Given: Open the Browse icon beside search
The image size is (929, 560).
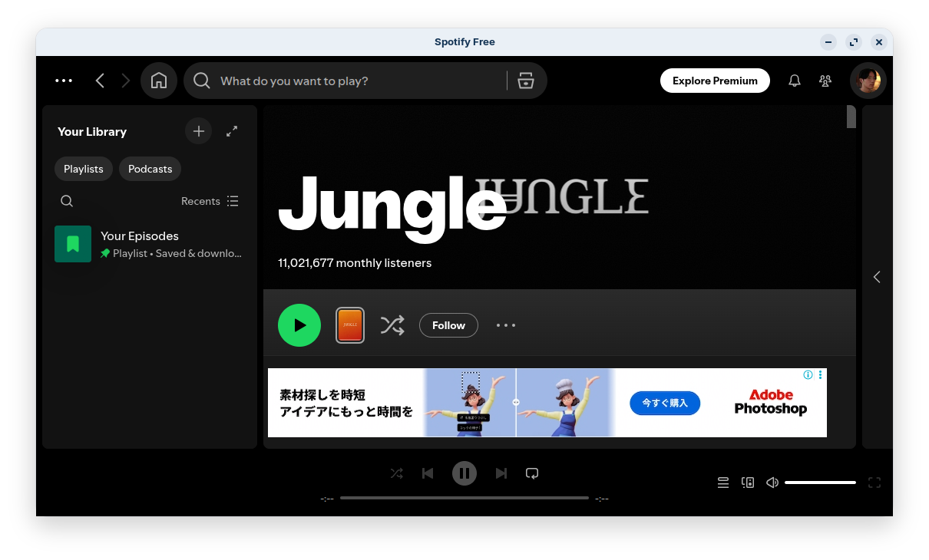Looking at the screenshot, I should [526, 81].
